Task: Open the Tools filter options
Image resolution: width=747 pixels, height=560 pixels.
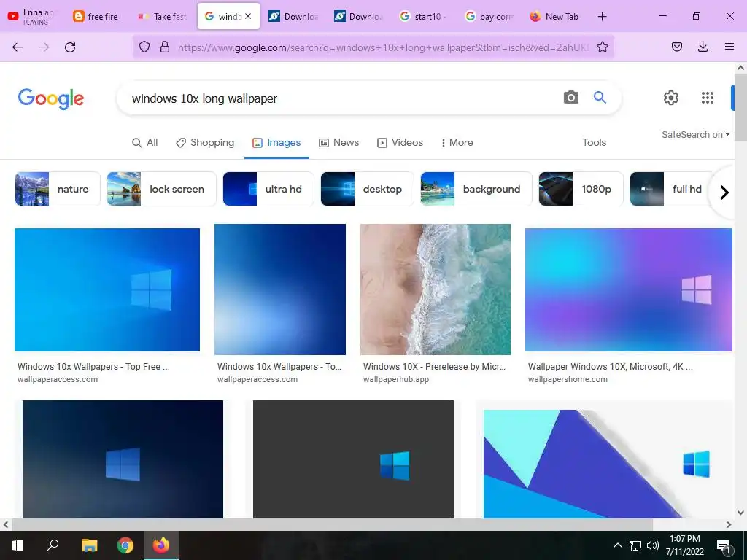Action: pyautogui.click(x=594, y=142)
